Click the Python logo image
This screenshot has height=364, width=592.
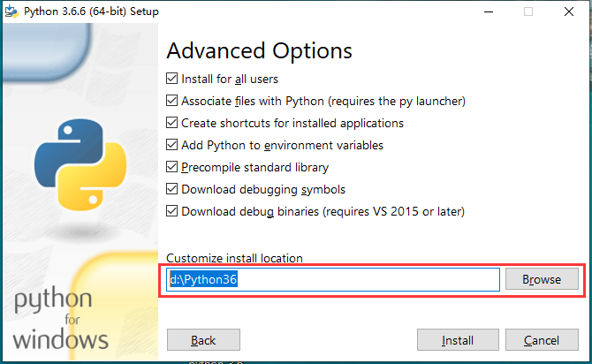[80, 164]
